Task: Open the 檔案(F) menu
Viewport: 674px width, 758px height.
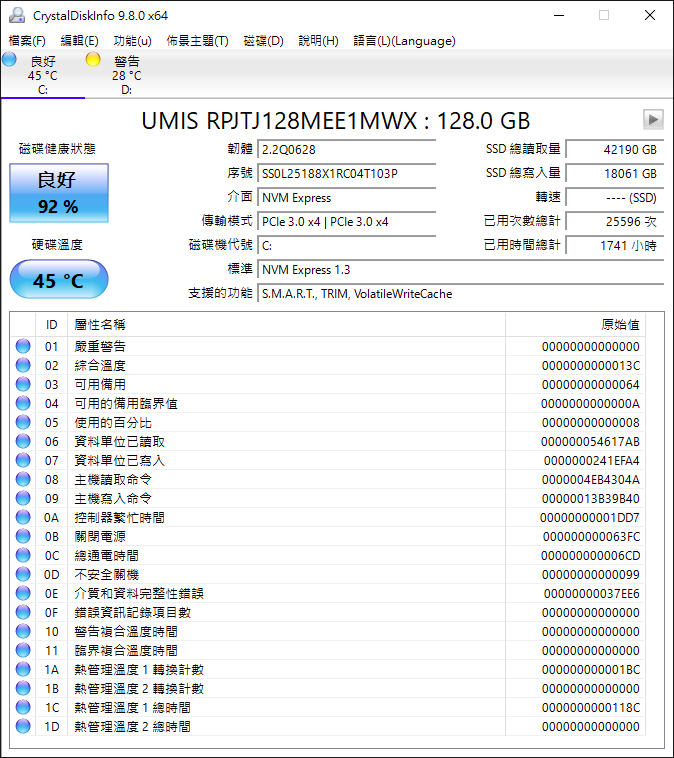Action: [x=27, y=41]
